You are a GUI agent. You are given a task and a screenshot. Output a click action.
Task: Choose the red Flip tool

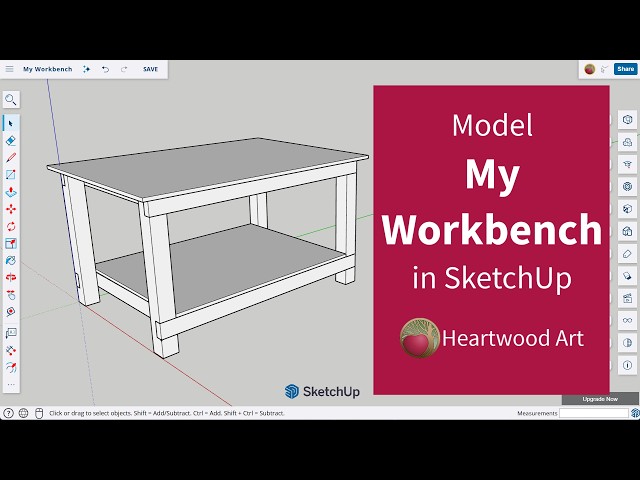pyautogui.click(x=11, y=278)
